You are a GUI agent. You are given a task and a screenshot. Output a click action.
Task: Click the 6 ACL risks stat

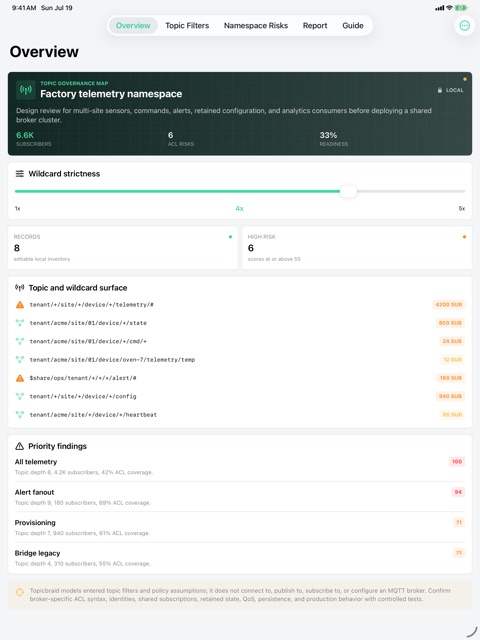[x=181, y=139]
